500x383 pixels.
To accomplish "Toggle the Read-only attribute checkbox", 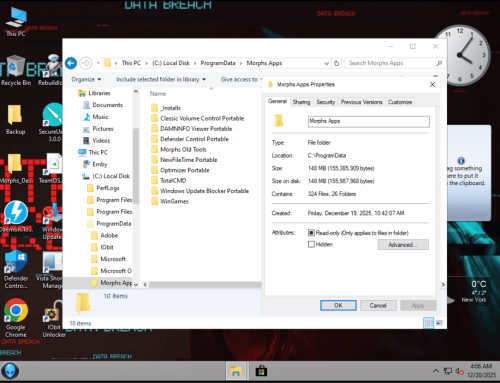I will [311, 232].
